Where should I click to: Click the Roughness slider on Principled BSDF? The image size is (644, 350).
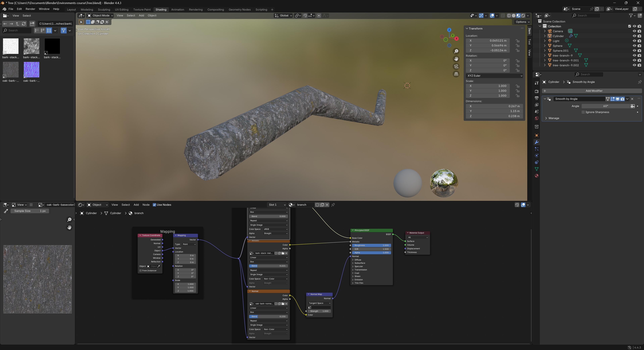(x=372, y=245)
